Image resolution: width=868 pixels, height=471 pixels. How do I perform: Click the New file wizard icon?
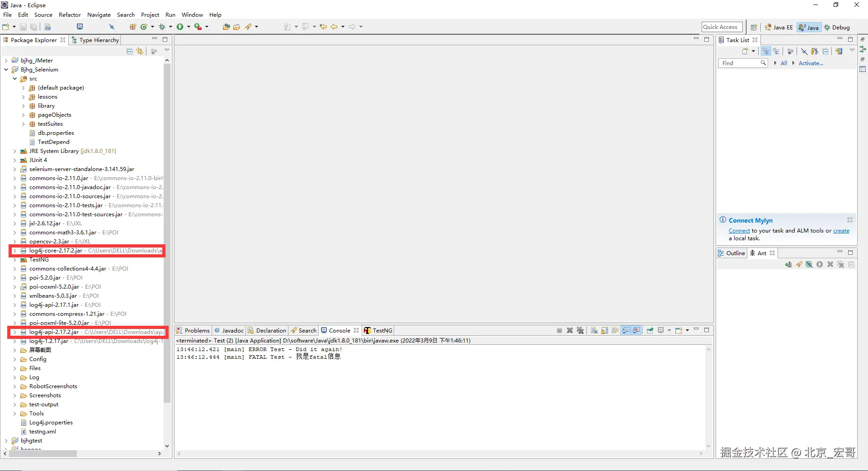tap(6, 27)
